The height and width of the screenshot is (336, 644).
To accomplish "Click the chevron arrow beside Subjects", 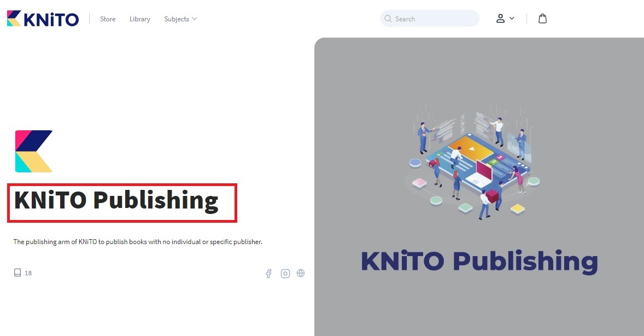I will 195,19.
